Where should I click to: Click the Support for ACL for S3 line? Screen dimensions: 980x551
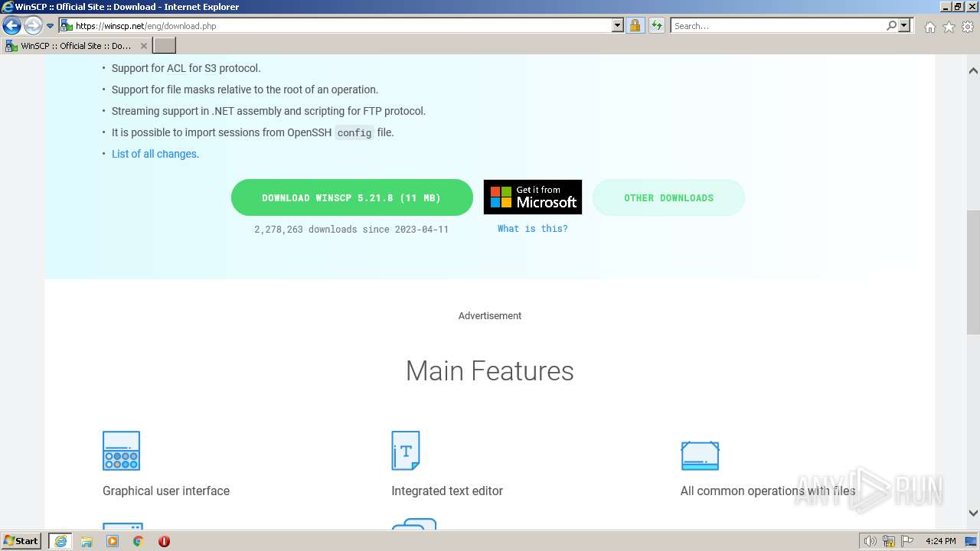click(x=186, y=68)
